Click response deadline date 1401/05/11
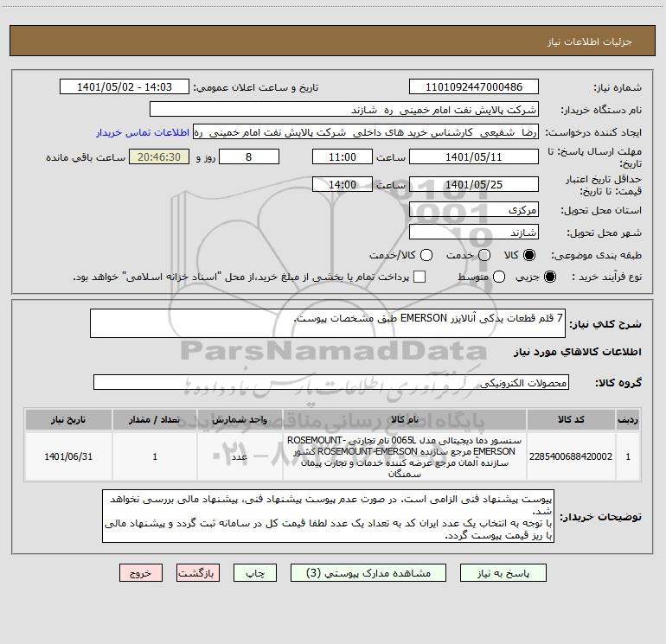The height and width of the screenshot is (644, 666). point(474,156)
